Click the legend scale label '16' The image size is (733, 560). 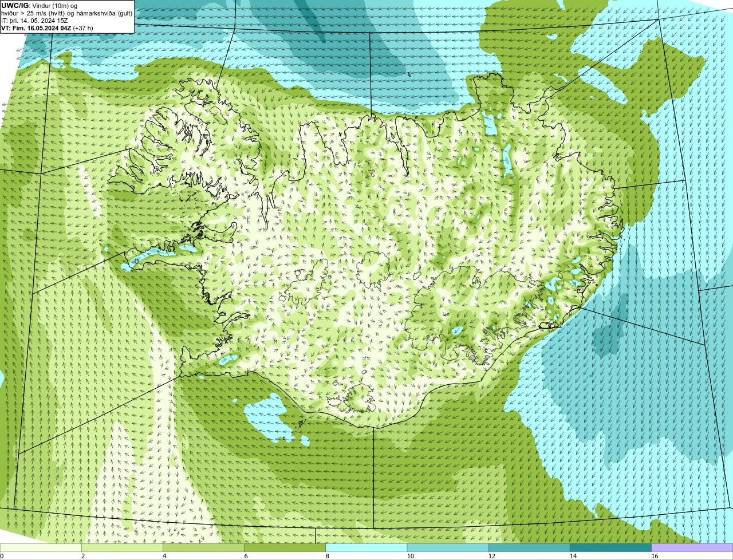655,556
